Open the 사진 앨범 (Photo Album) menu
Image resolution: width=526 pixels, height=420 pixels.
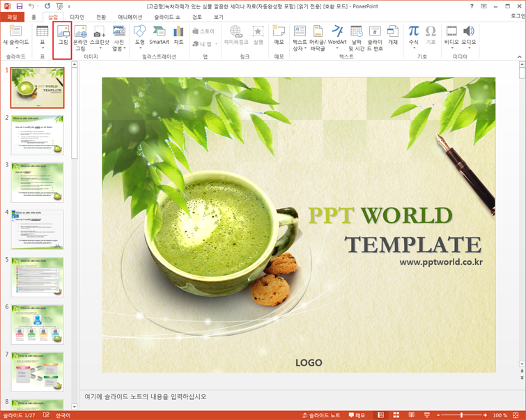[118, 38]
